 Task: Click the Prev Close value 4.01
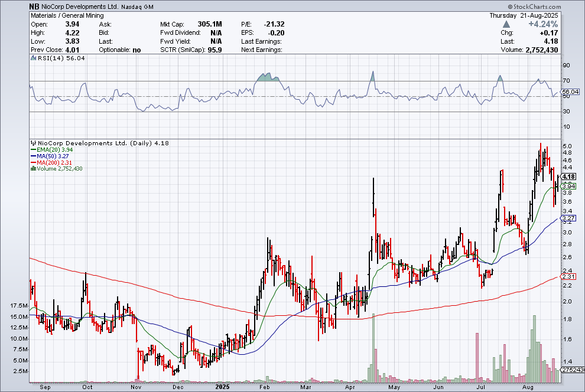point(72,50)
